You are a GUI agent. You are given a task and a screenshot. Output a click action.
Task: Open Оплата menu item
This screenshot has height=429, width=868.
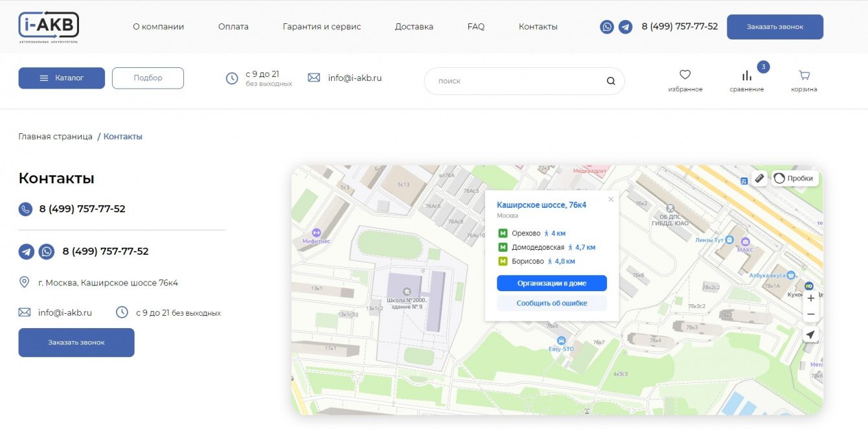pyautogui.click(x=233, y=27)
